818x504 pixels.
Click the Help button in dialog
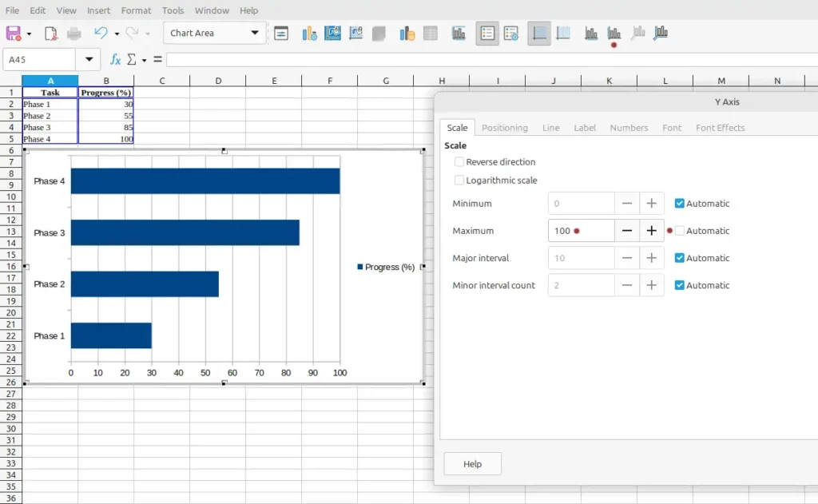tap(472, 464)
